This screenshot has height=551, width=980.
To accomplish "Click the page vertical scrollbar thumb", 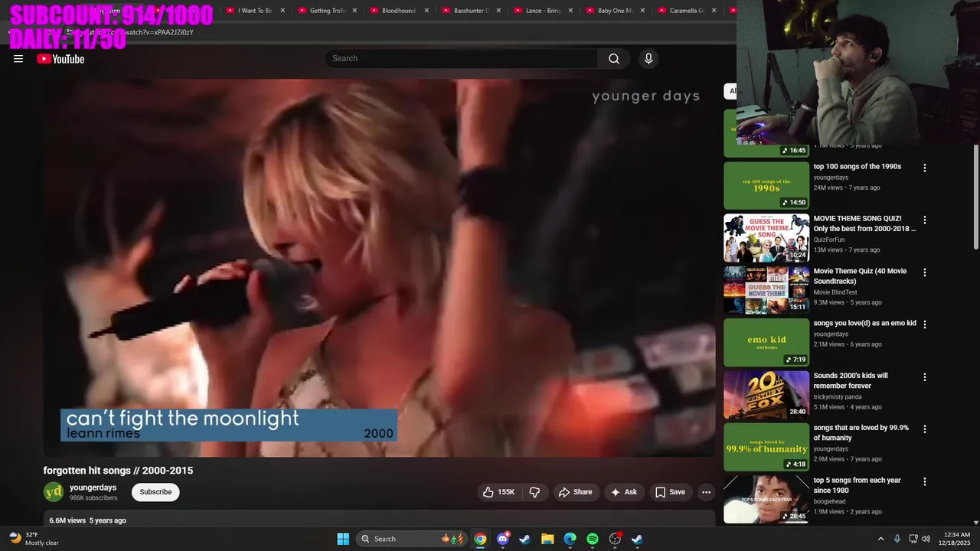I will (975, 197).
